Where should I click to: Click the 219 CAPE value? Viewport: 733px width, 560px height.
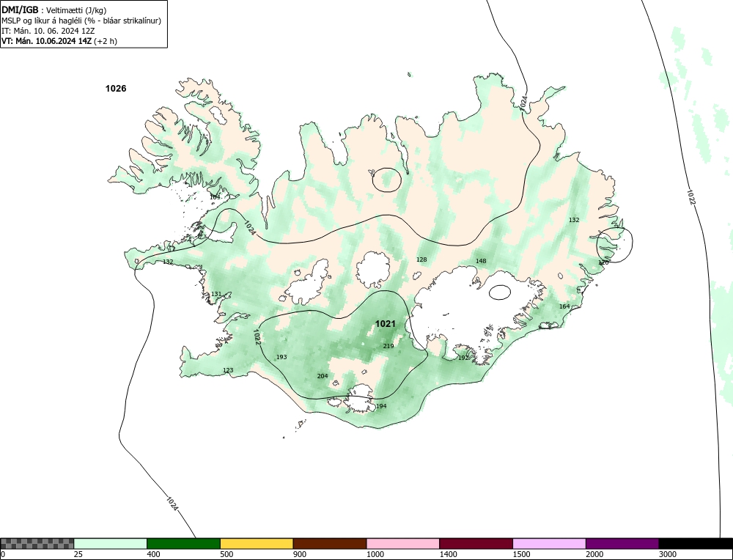[x=388, y=346]
